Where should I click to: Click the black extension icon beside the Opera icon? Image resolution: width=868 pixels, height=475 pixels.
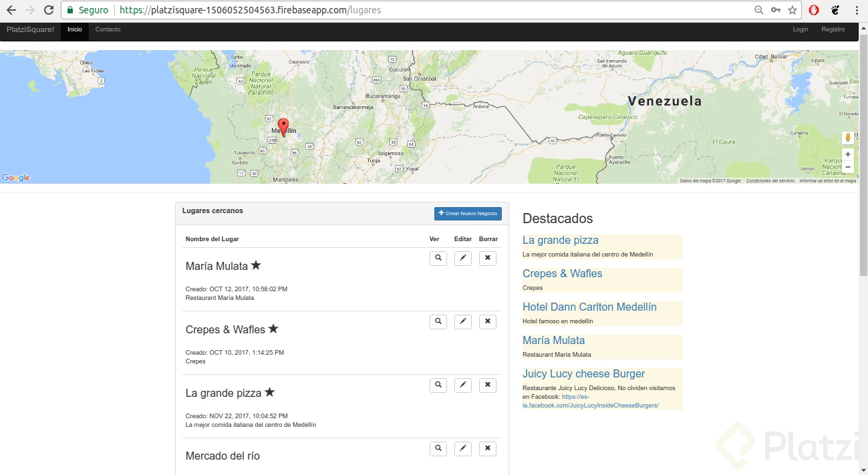[835, 10]
